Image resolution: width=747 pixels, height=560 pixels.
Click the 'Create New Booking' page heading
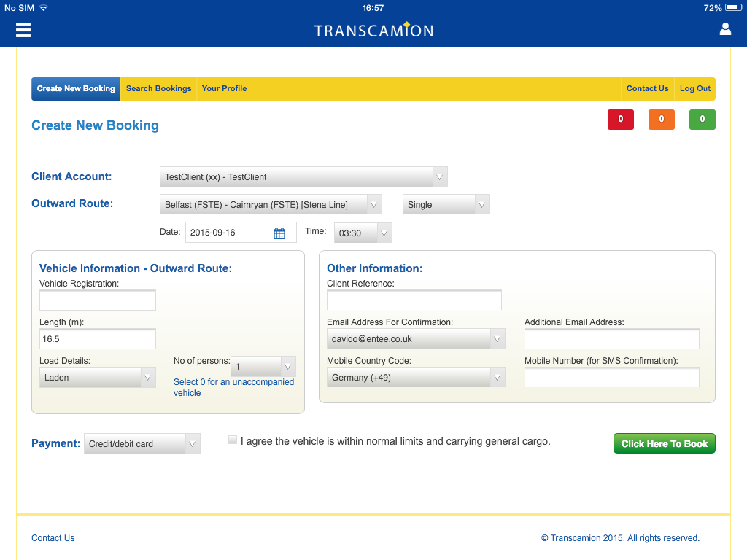(x=96, y=125)
